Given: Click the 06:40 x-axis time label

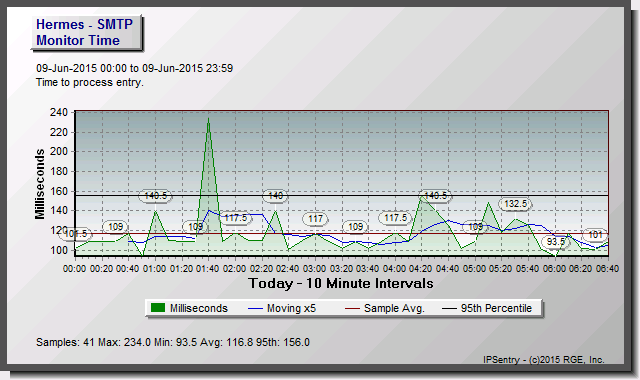Looking at the screenshot, I should tap(607, 269).
